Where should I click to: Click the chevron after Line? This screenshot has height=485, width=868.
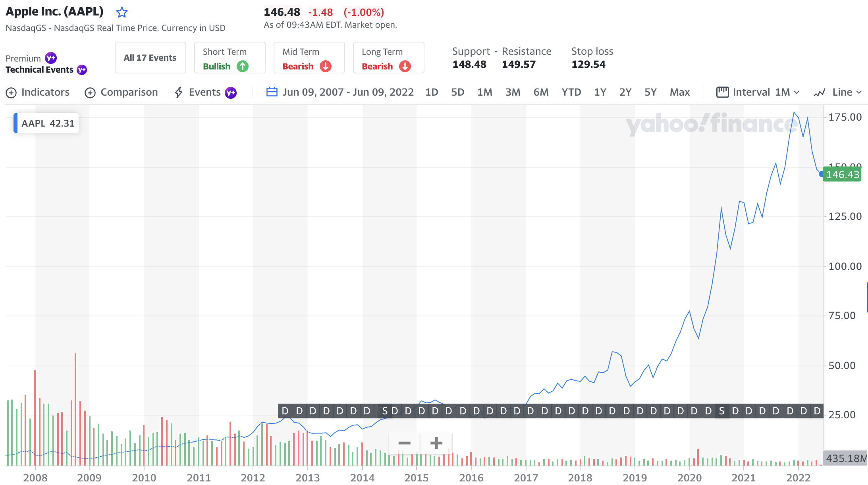coord(859,92)
